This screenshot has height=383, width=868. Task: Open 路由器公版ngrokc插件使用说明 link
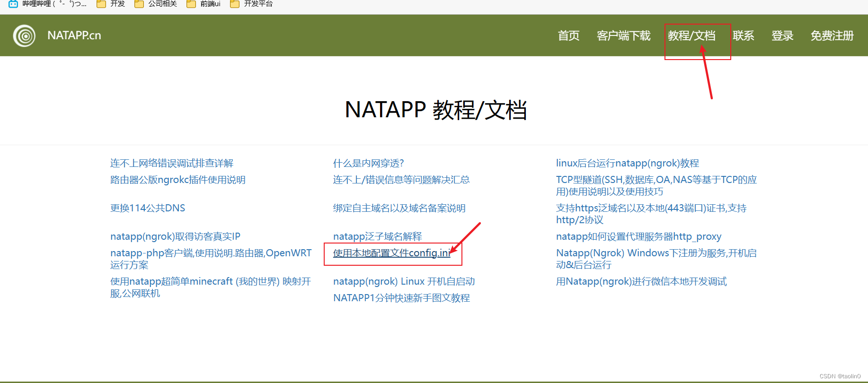tap(178, 180)
